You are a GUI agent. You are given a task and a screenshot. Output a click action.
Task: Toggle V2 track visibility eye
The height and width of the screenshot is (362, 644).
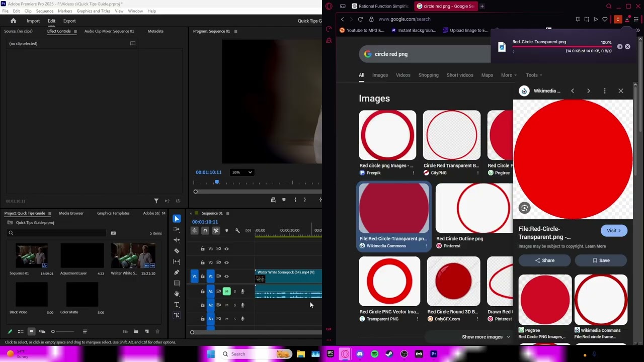point(226,262)
